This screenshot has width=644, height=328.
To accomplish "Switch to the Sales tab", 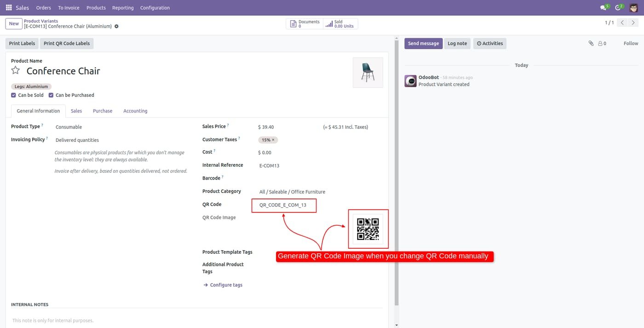I will pyautogui.click(x=76, y=111).
